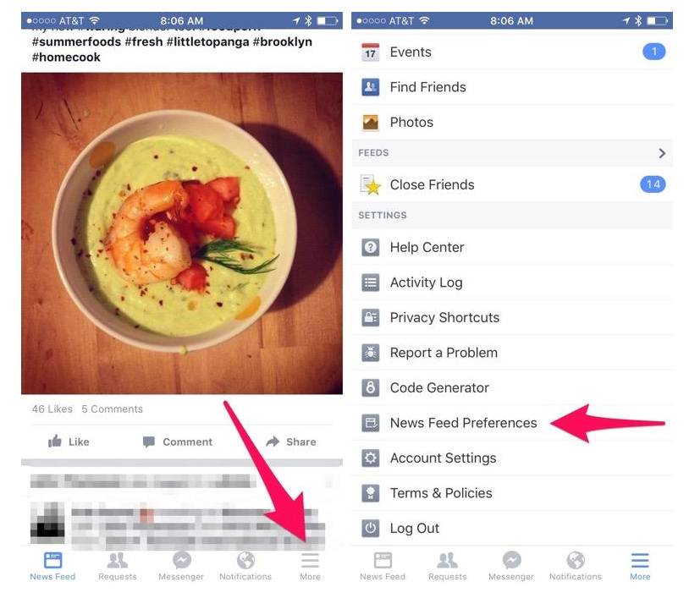Open the Report a Problem bug icon
Image resolution: width=700 pixels, height=598 pixels.
click(370, 353)
